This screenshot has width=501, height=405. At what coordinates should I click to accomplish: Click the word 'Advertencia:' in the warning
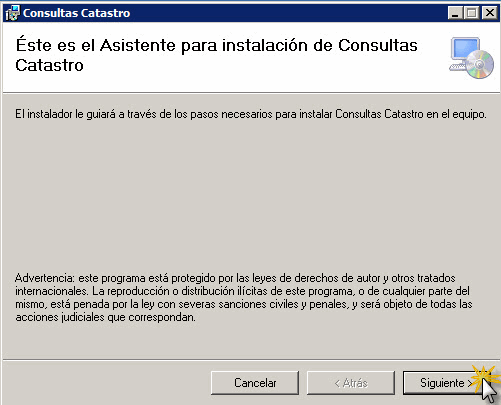tap(45, 278)
